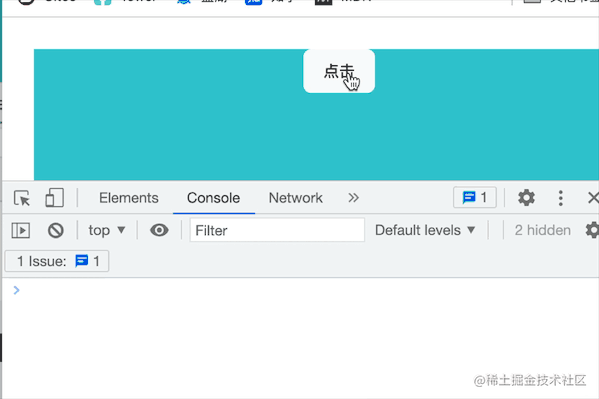Close the DevTools panel
The height and width of the screenshot is (399, 599).
593,198
